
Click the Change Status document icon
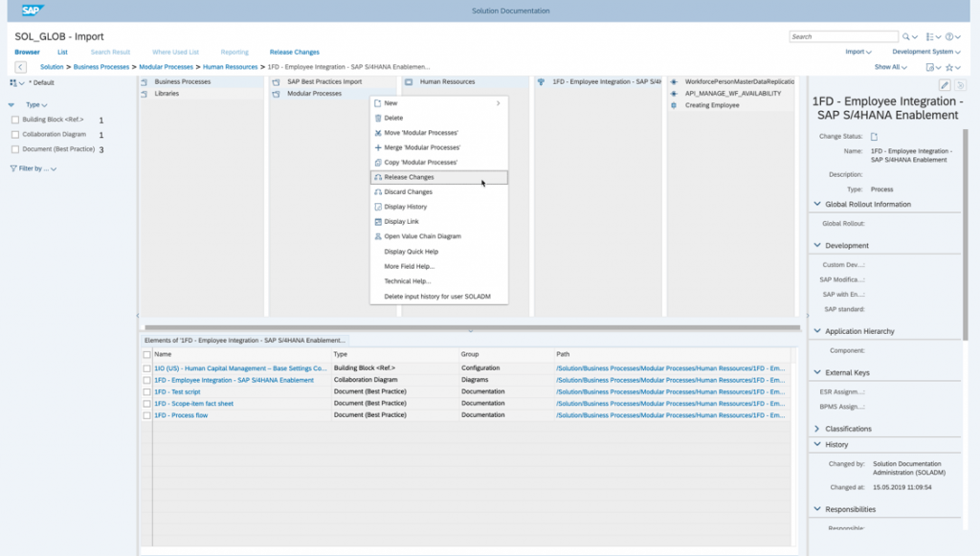pos(874,136)
